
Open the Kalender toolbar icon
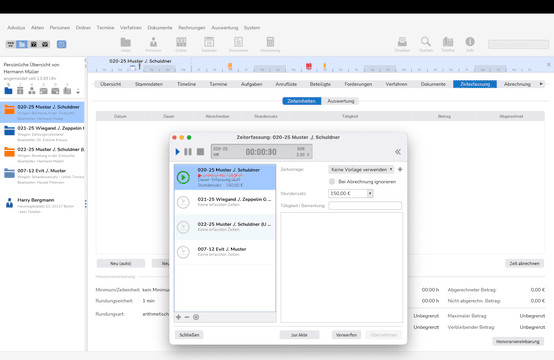click(x=209, y=42)
